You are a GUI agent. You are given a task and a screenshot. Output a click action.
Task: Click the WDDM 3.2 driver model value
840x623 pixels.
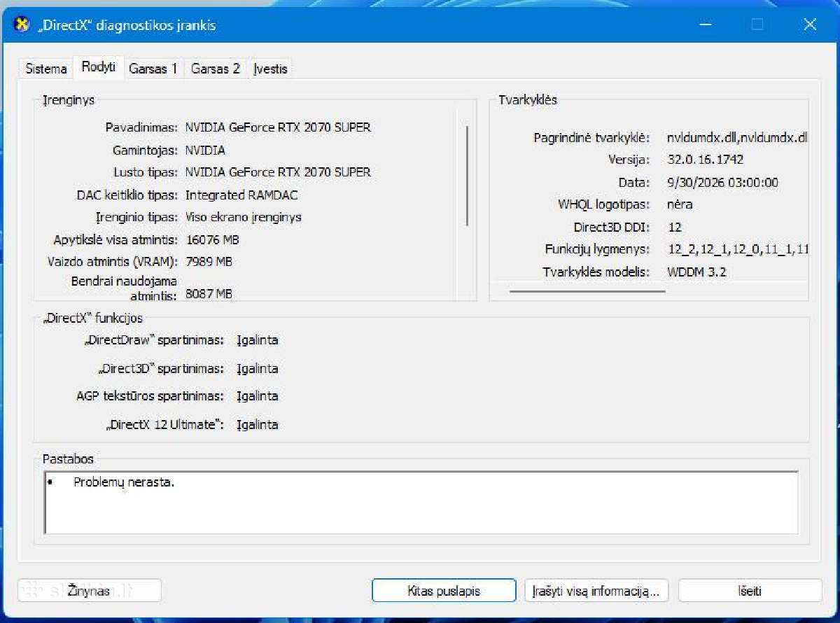[697, 272]
